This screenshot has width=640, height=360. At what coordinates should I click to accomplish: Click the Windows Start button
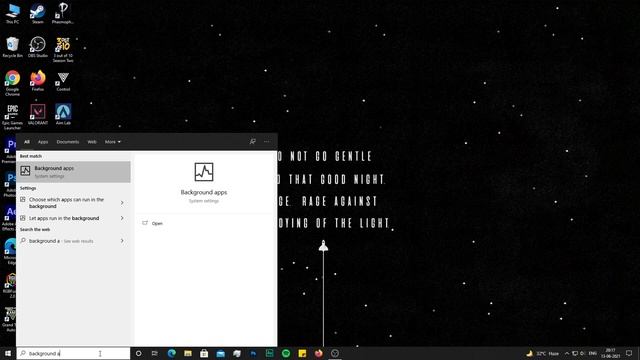8,353
